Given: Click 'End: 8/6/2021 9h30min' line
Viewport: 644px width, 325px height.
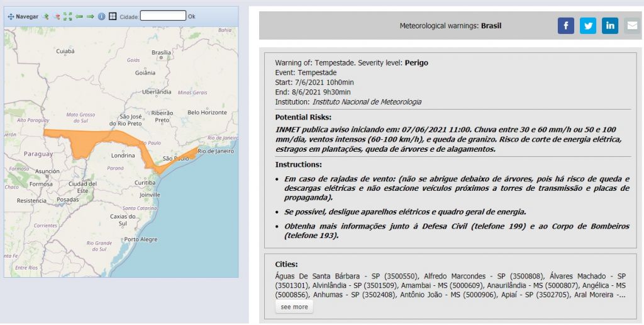Looking at the screenshot, I should point(313,92).
